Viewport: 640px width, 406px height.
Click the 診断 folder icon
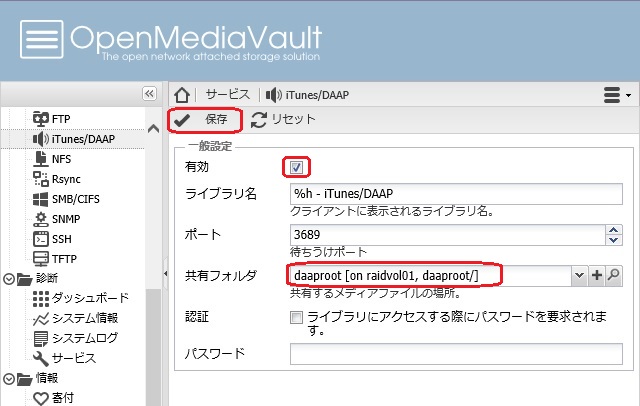point(24,279)
